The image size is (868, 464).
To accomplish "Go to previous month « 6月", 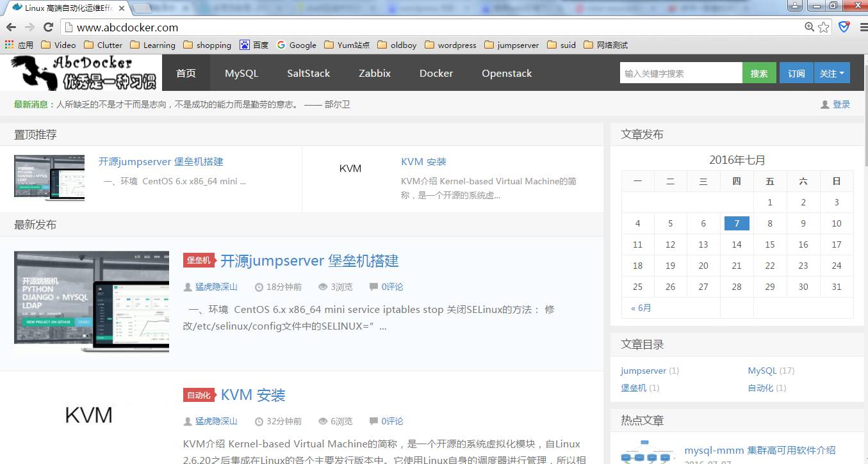I will click(641, 308).
